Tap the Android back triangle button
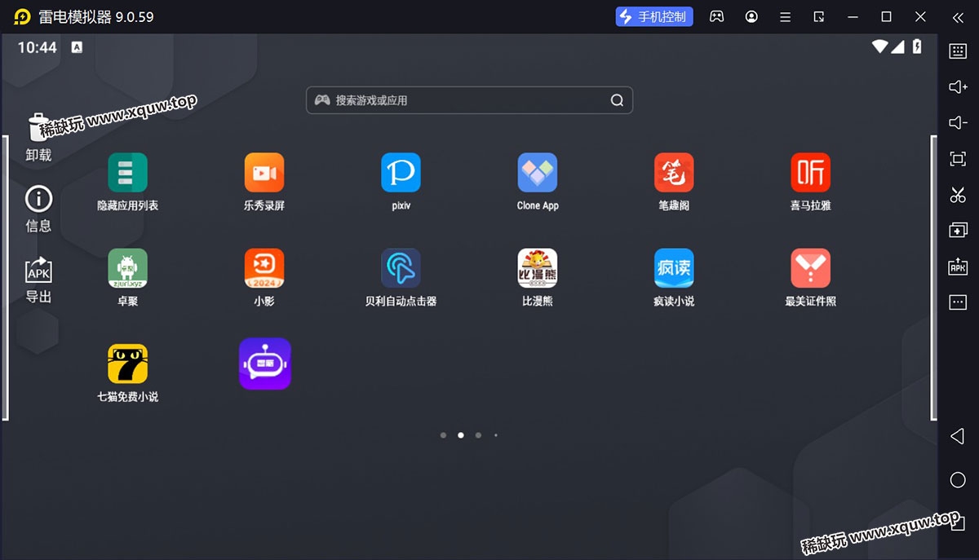 click(957, 436)
